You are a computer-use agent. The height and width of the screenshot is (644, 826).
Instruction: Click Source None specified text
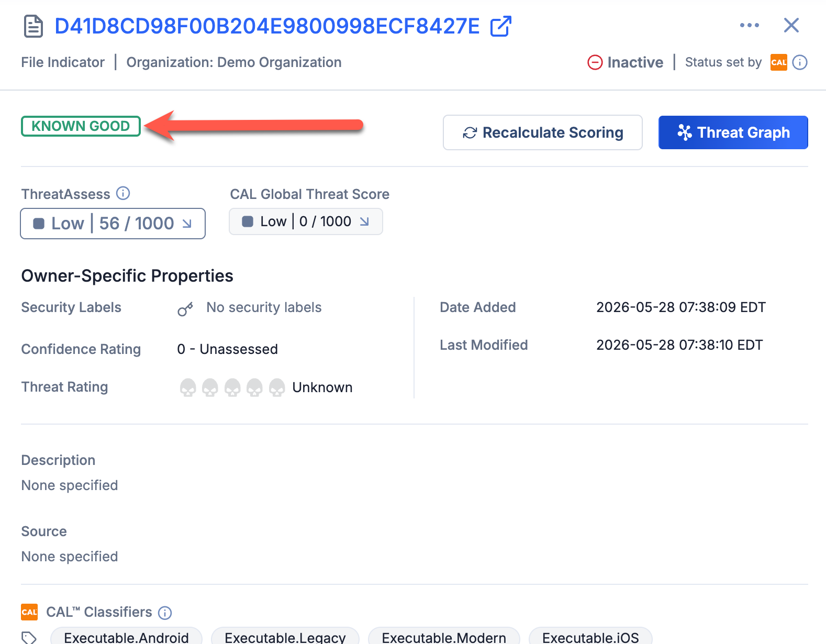(70, 557)
